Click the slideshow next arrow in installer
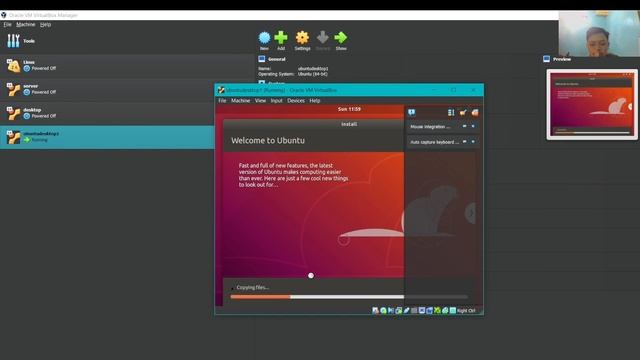This screenshot has width=640, height=360. (471, 213)
